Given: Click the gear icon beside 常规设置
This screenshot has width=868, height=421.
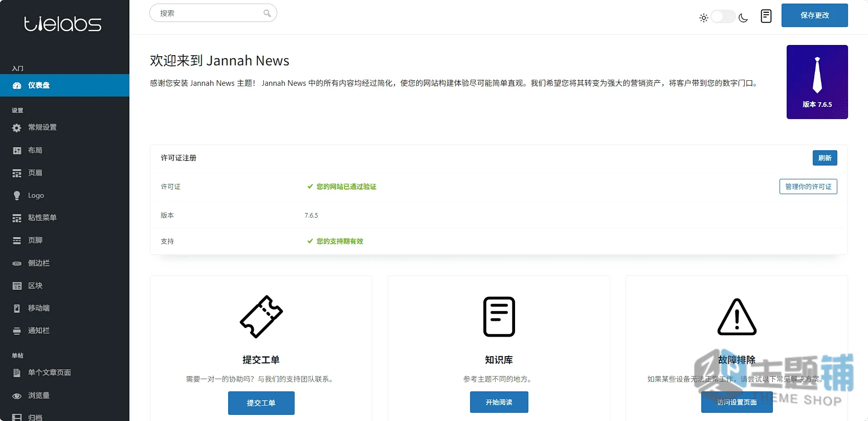Looking at the screenshot, I should click(x=17, y=128).
